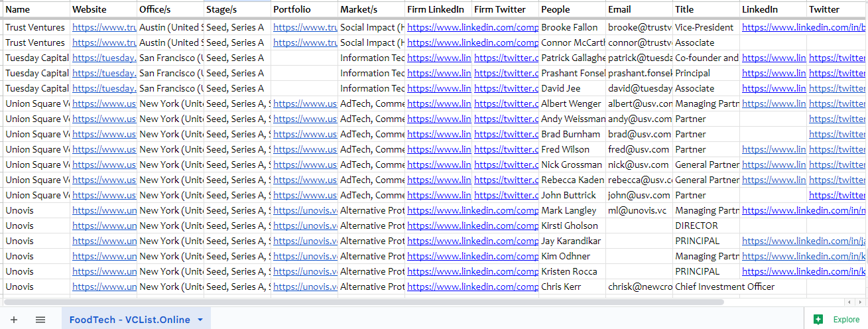Select the chrisk@newcrop email cell

(x=639, y=287)
